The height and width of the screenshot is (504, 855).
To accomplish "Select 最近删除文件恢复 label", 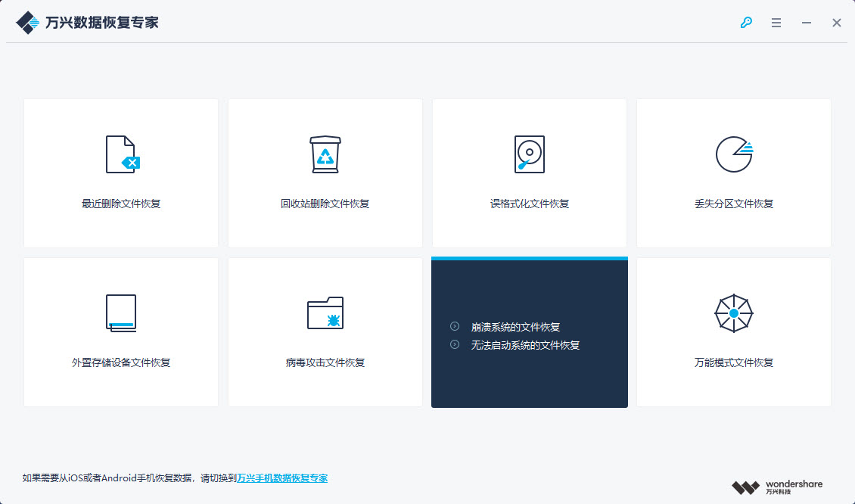I will (x=121, y=204).
